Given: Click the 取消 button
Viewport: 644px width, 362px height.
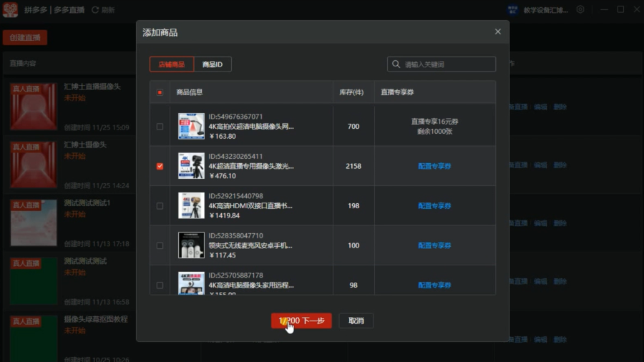Looking at the screenshot, I should coord(356,321).
